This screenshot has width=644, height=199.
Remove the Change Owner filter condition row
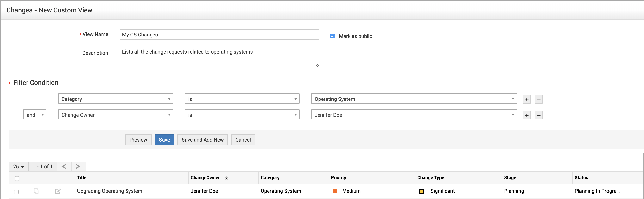point(538,115)
